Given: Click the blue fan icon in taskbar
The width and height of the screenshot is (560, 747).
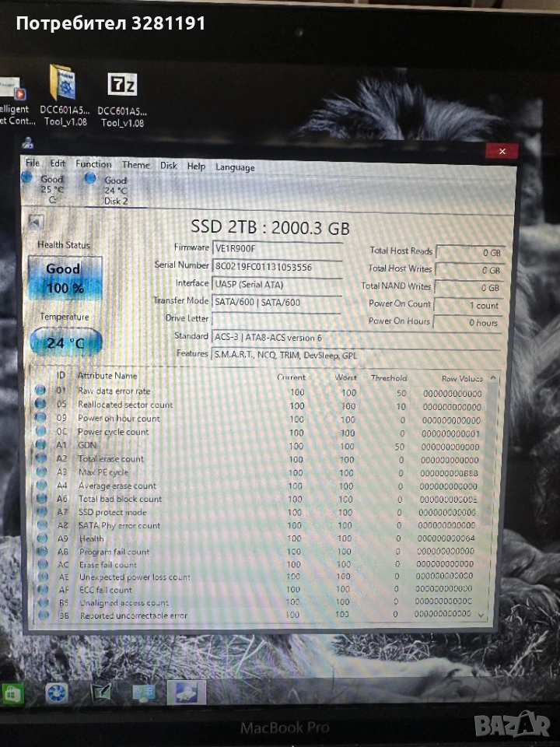Looking at the screenshot, I should 57,693.
